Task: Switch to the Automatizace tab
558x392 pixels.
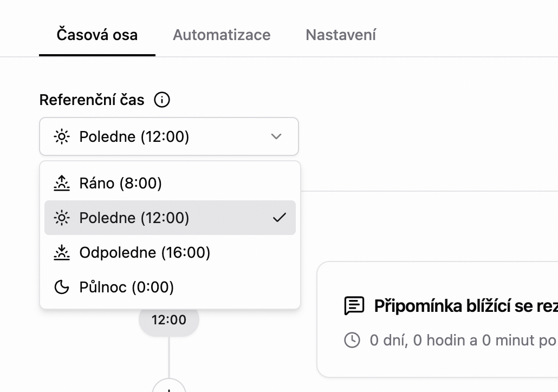Action: click(222, 35)
